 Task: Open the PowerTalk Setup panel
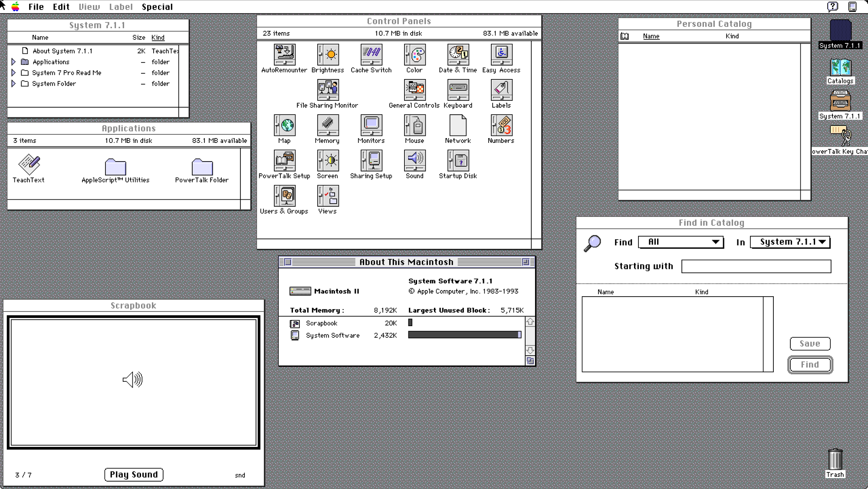284,161
